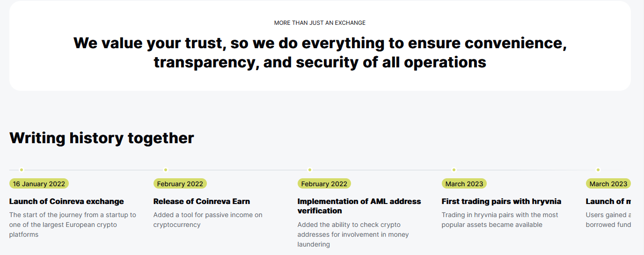Select the February 2022 badge above AML verification
This screenshot has width=644, height=255.
324,184
